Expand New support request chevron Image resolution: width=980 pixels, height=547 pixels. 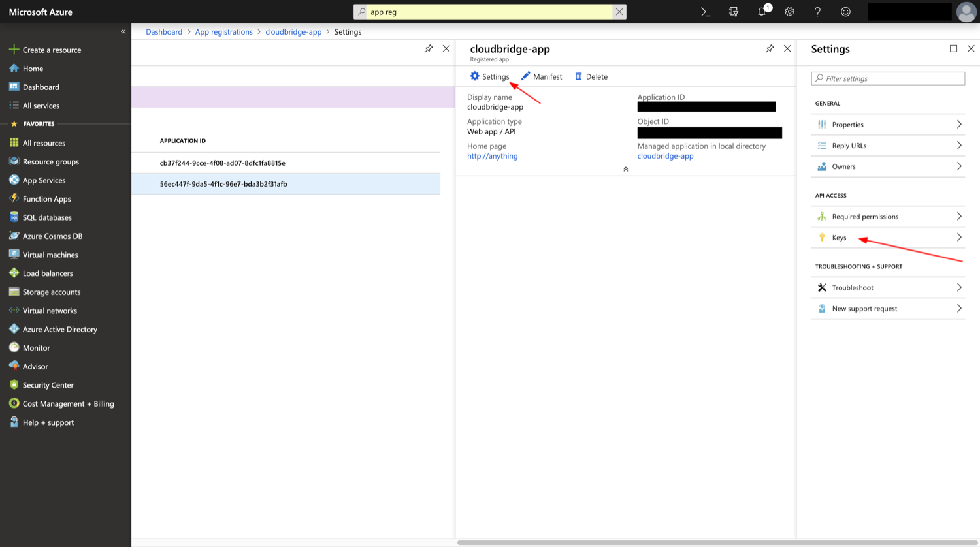(x=959, y=308)
